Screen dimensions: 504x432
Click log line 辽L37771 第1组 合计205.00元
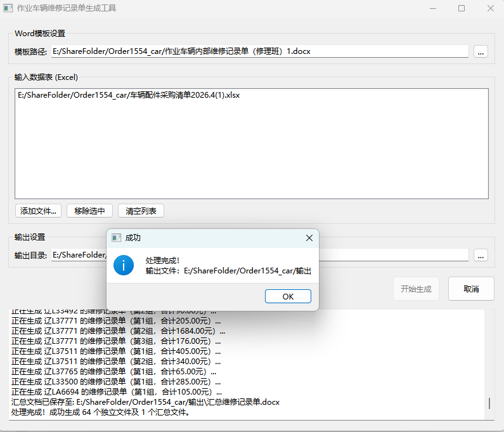[x=116, y=321]
